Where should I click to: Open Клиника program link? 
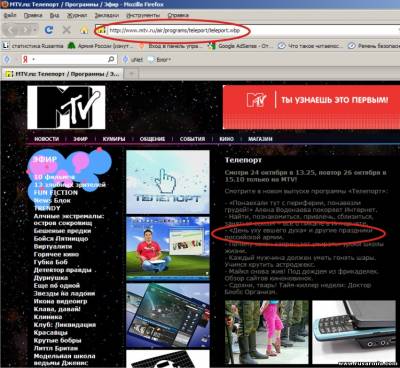[x=48, y=317]
